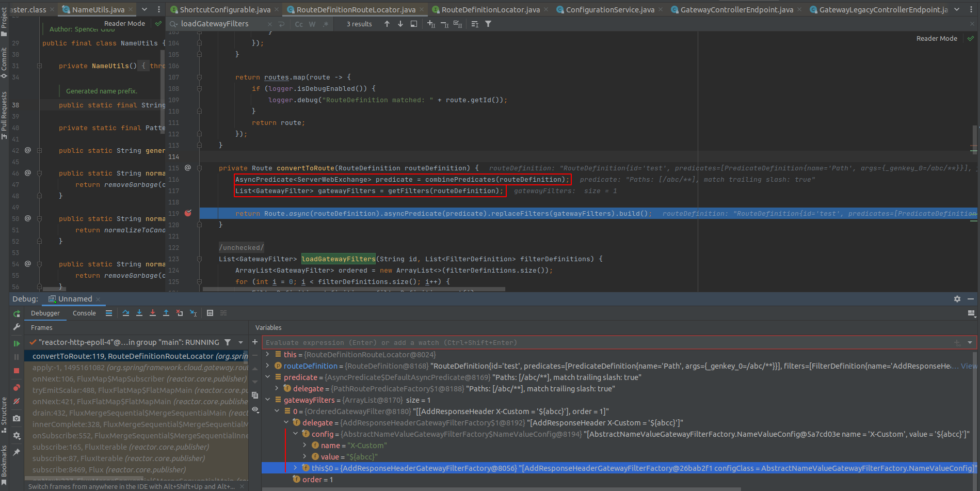Collapse gatewayFilters variable node
Image resolution: width=980 pixels, height=491 pixels.
[x=267, y=400]
